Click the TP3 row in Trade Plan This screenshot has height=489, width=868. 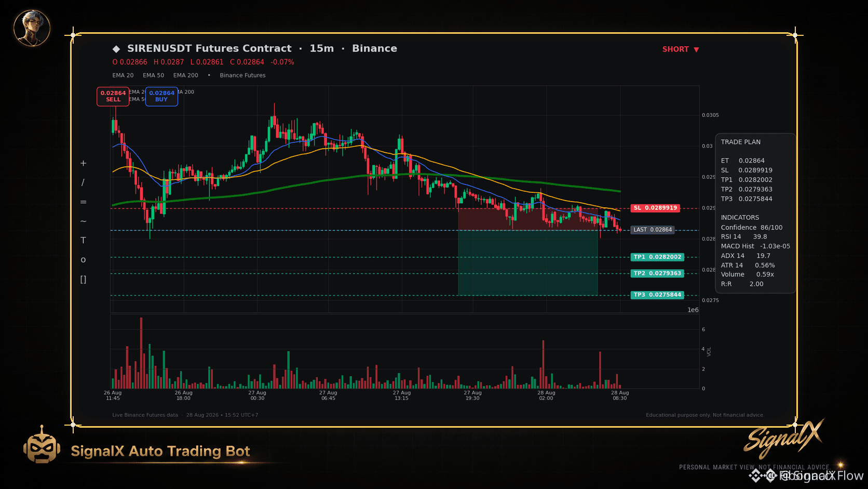click(747, 199)
